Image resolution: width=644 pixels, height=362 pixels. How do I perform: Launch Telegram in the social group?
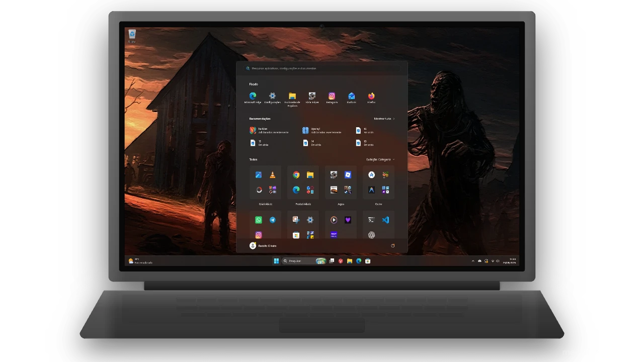272,220
